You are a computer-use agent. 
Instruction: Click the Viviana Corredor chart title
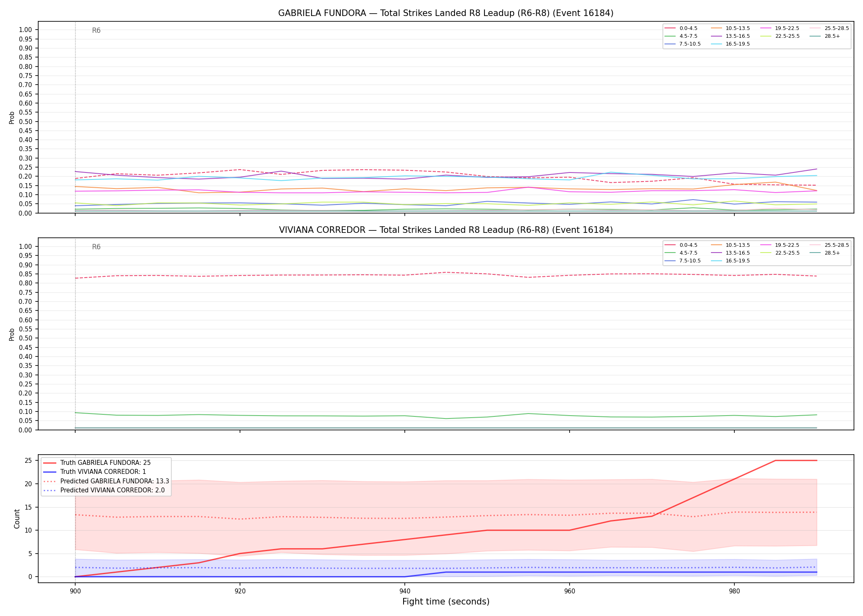446,230
